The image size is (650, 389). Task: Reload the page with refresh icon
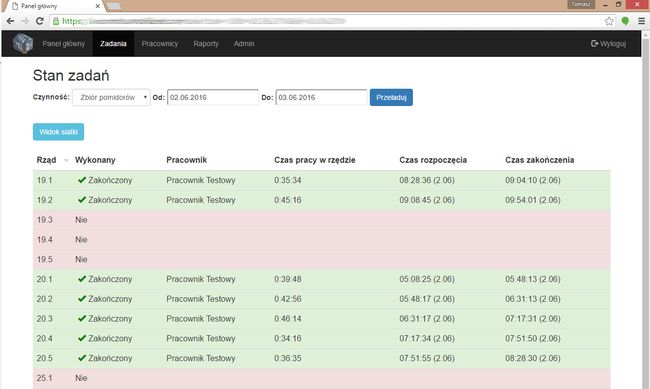tap(39, 21)
